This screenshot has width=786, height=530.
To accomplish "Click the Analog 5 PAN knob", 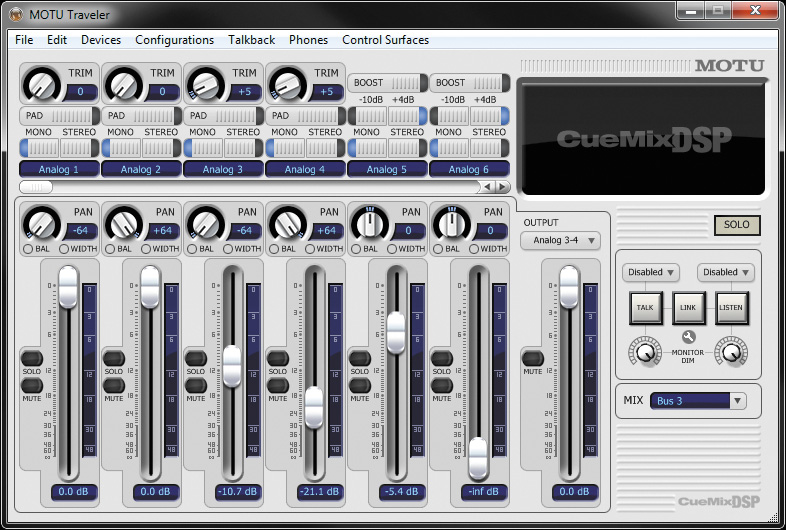I will coord(370,224).
